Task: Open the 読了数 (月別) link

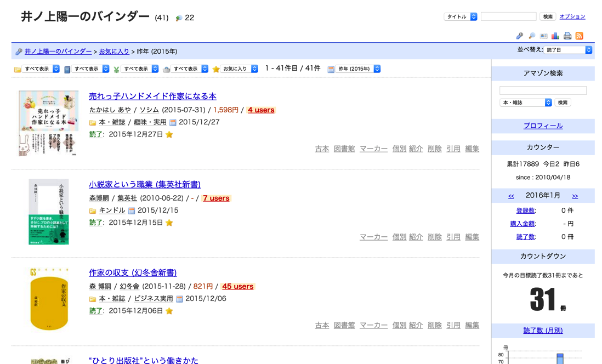Action: [543, 331]
